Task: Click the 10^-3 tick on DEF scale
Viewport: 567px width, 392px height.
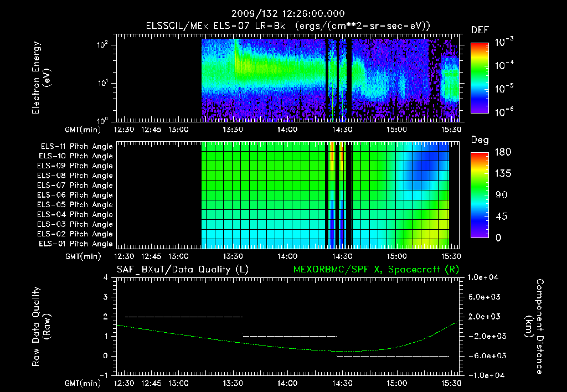Action: (x=504, y=42)
